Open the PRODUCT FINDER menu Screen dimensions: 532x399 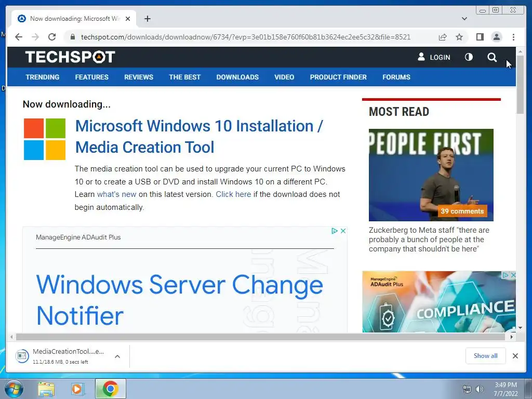pos(338,77)
